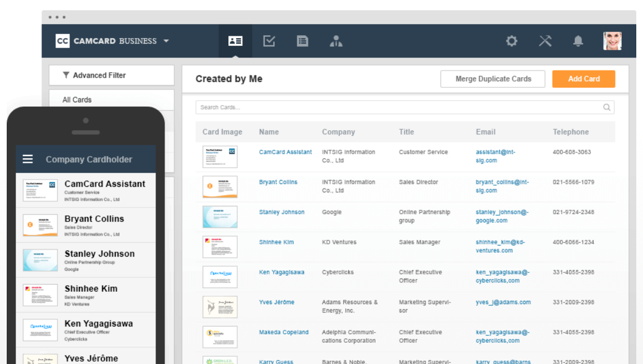
Task: Tap Stanley Johnson in phone list
Action: (86, 260)
